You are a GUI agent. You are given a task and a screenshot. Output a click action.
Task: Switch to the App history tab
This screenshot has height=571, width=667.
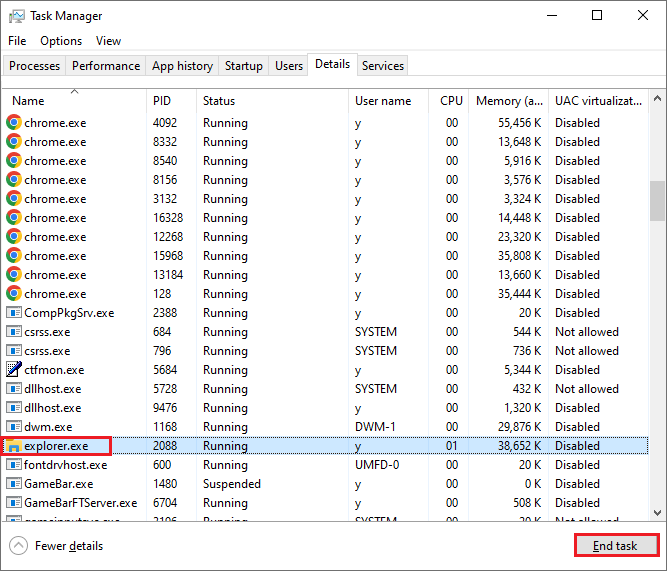(x=182, y=66)
